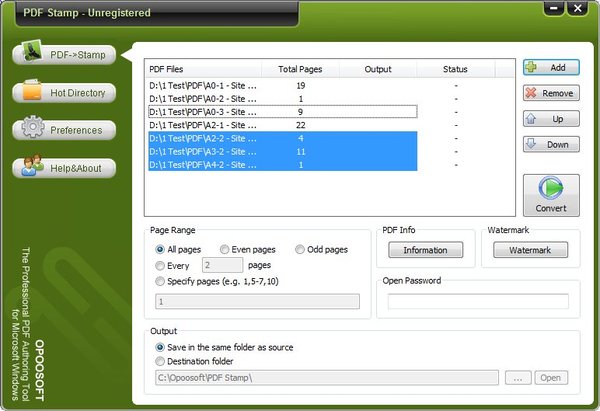Click the Status column header
600x411 pixels.
[455, 69]
